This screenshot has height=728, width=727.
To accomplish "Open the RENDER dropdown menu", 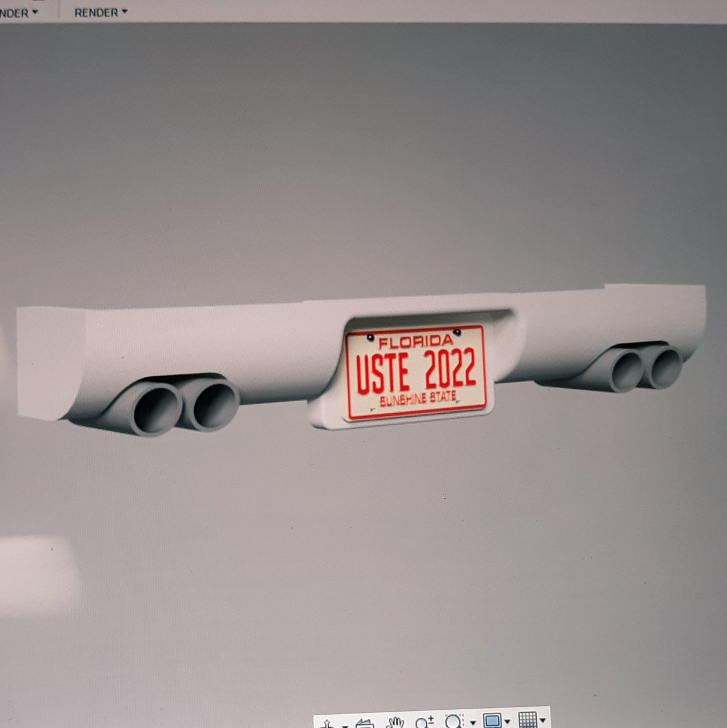I will (x=101, y=12).
